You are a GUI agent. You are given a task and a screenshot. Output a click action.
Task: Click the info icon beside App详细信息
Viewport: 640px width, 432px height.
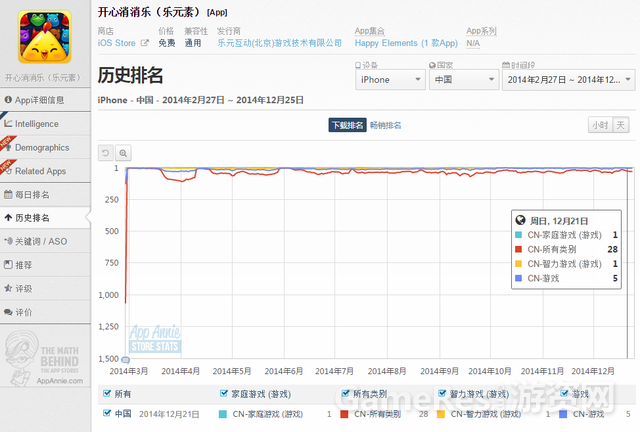click(x=8, y=100)
